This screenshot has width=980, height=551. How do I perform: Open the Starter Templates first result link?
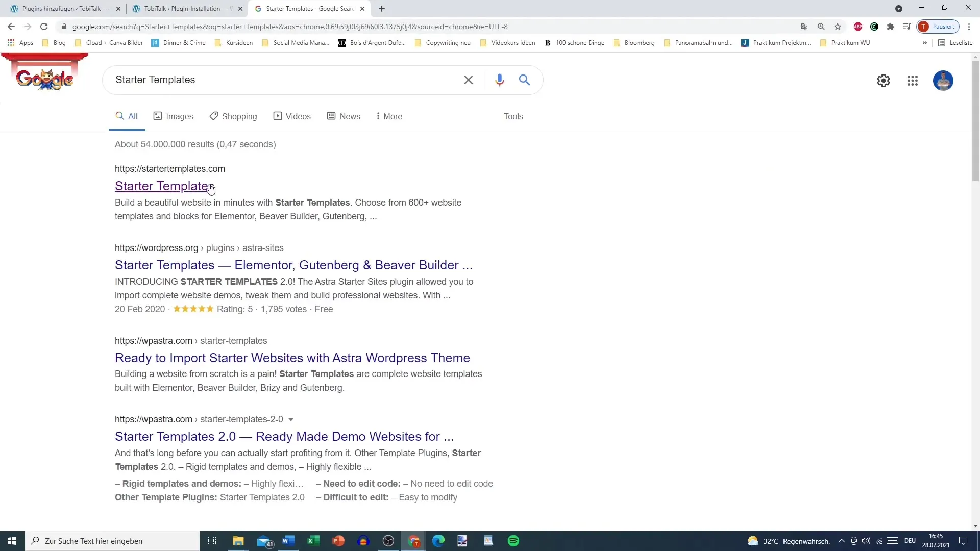pyautogui.click(x=162, y=186)
